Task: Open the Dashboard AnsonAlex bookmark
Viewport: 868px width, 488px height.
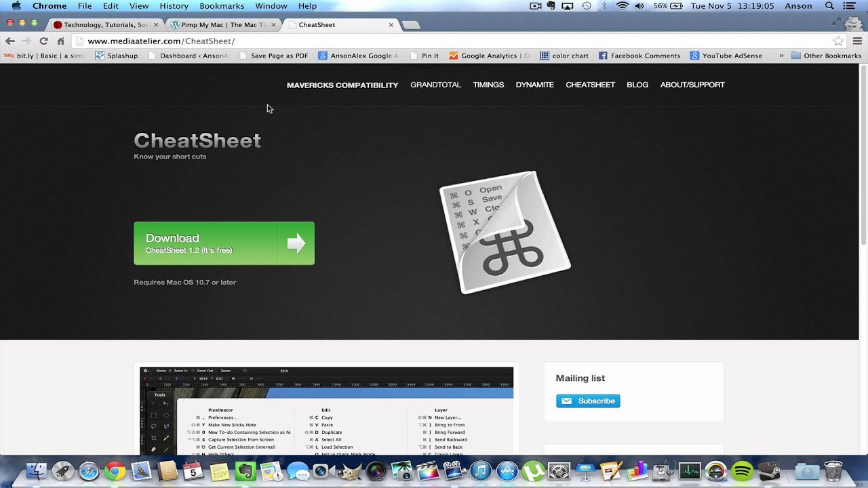Action: click(x=188, y=56)
